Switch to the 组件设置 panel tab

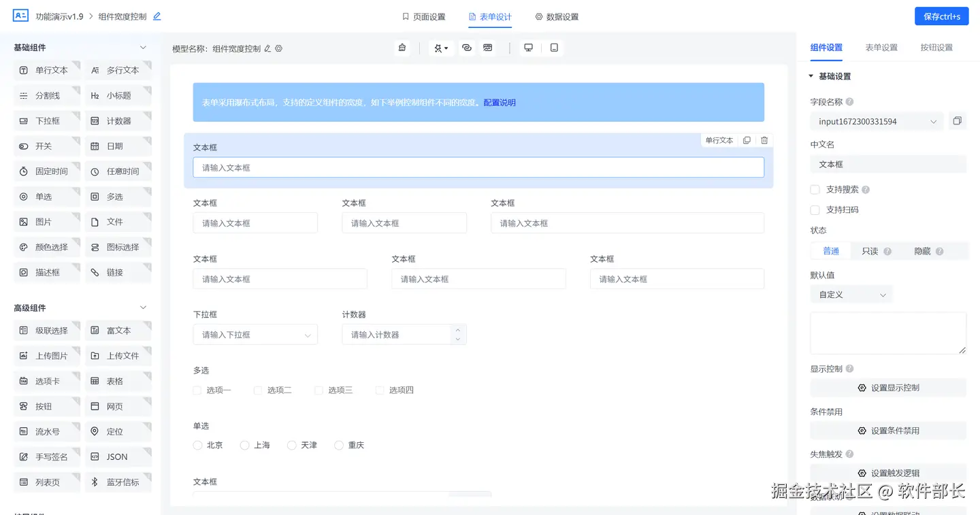pyautogui.click(x=826, y=48)
